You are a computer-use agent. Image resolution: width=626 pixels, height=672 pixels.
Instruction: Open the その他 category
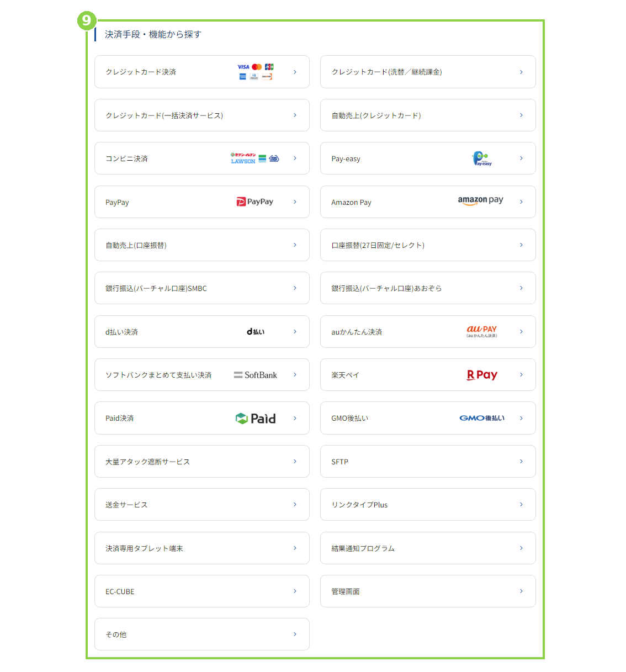pyautogui.click(x=202, y=634)
